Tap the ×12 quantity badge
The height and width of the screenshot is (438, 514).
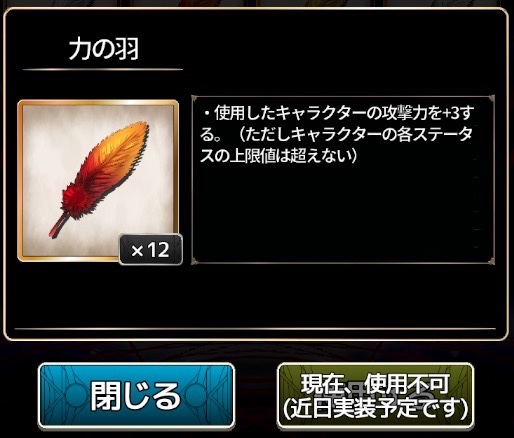[151, 250]
